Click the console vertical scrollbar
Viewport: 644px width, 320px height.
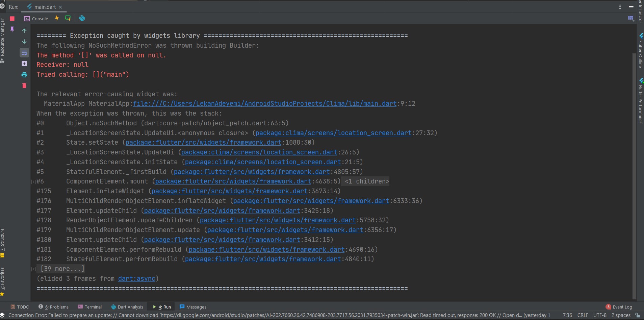[634, 176]
